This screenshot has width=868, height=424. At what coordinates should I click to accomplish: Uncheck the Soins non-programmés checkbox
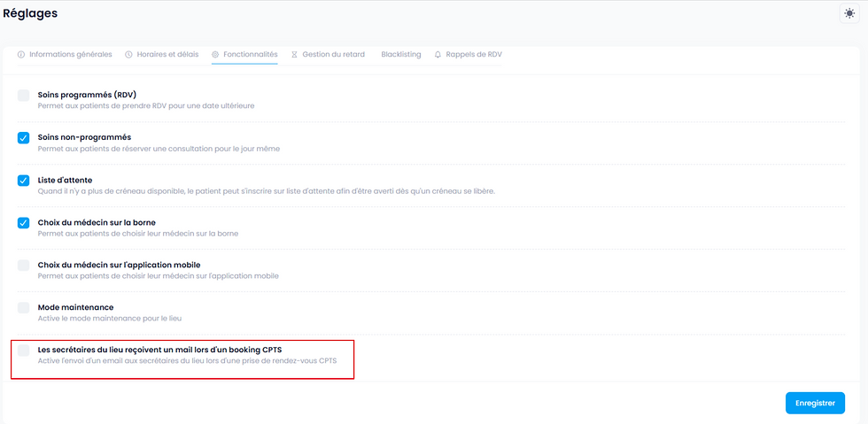23,138
